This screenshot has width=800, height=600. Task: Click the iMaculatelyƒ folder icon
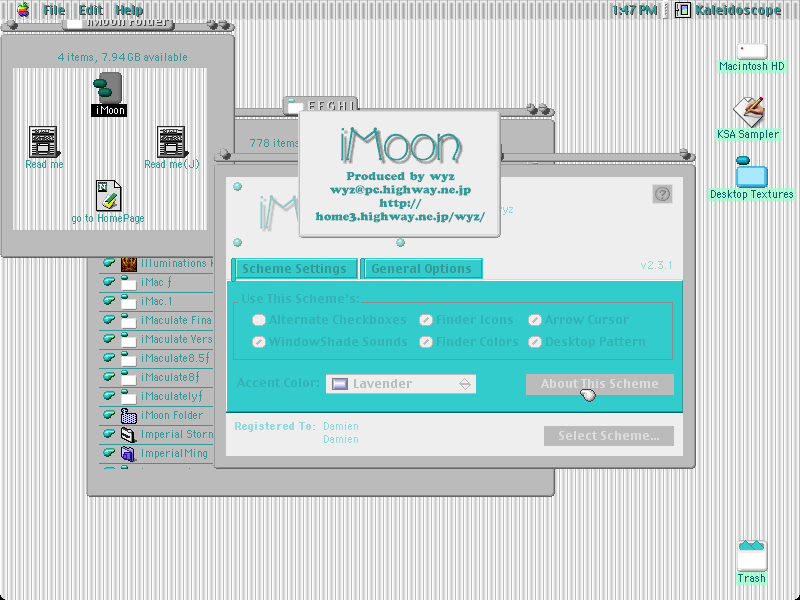coord(129,396)
